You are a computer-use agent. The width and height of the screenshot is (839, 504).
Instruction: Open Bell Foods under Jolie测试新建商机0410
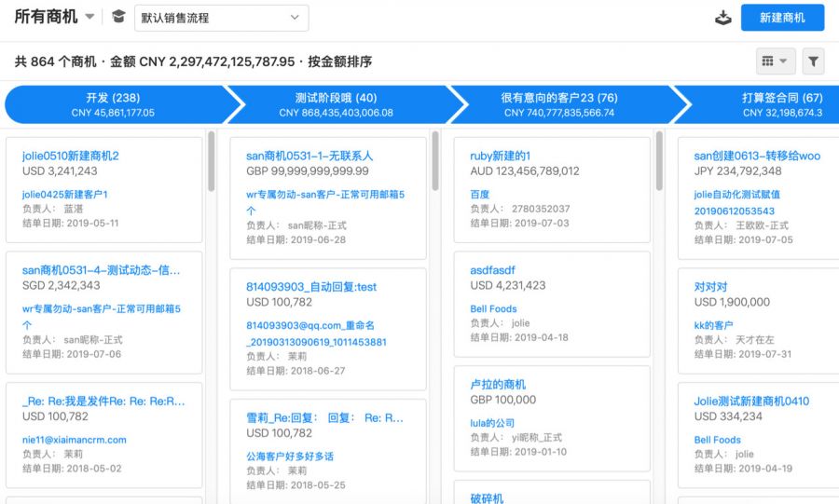[718, 440]
